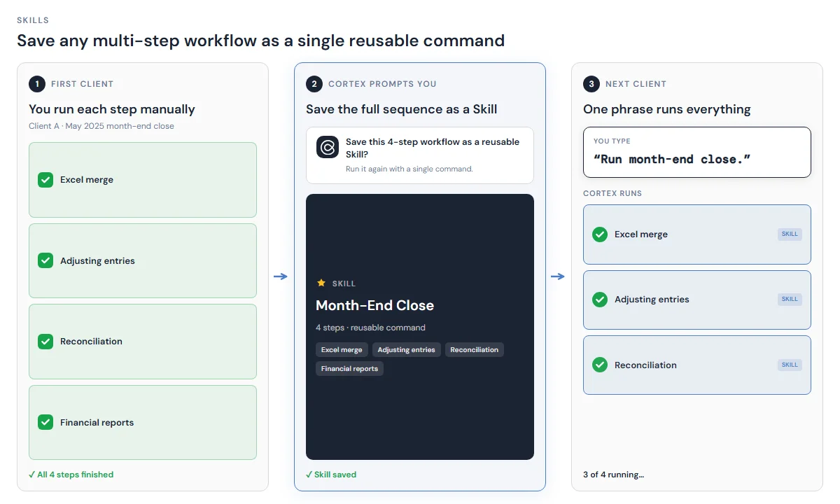Click "4 steps · reusable command" subtitle
The height and width of the screenshot is (504, 840).
pos(370,328)
